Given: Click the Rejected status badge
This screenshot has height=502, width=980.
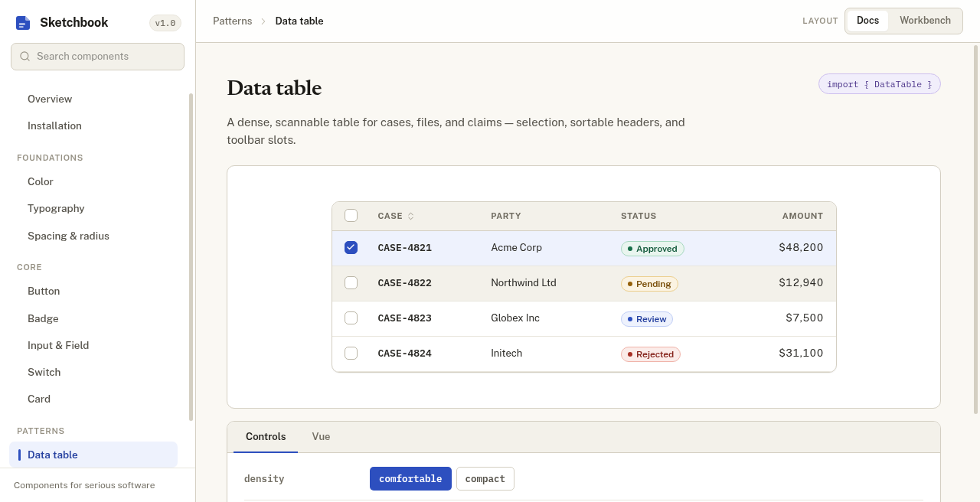Looking at the screenshot, I should click(x=651, y=354).
